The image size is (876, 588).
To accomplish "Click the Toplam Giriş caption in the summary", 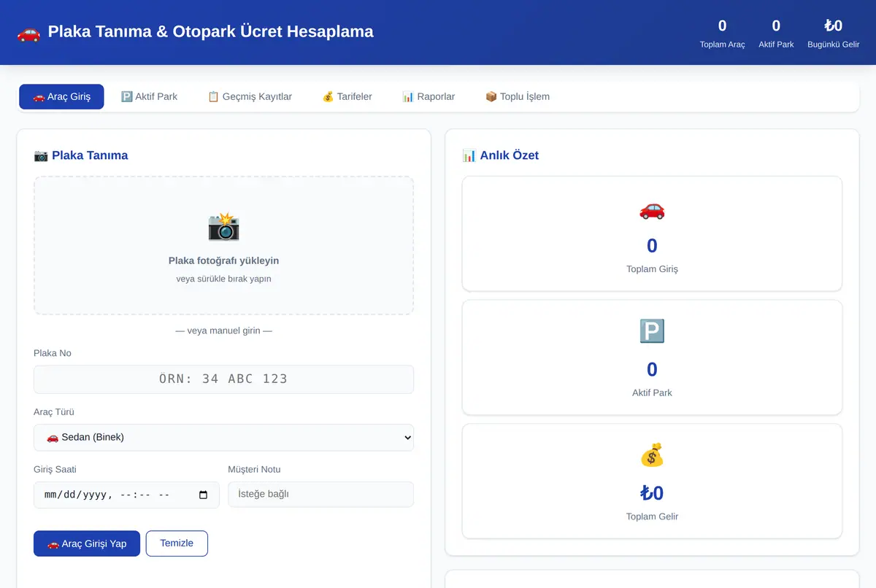I will (x=652, y=269).
